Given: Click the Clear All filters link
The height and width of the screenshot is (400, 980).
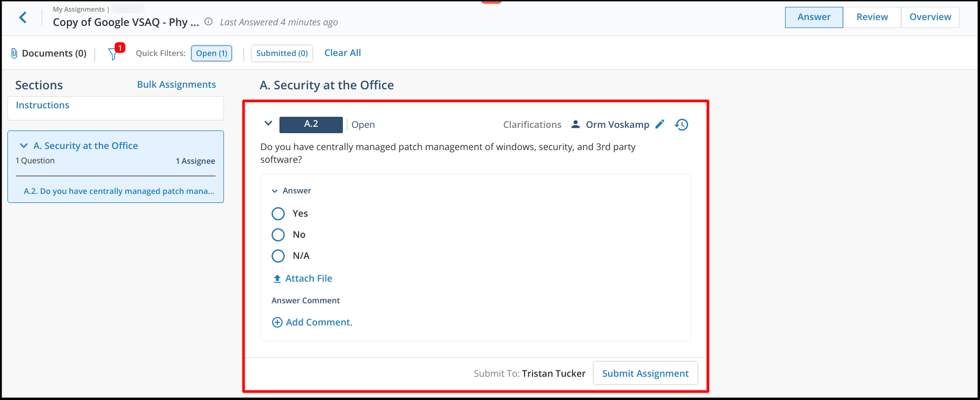Looking at the screenshot, I should (x=343, y=53).
